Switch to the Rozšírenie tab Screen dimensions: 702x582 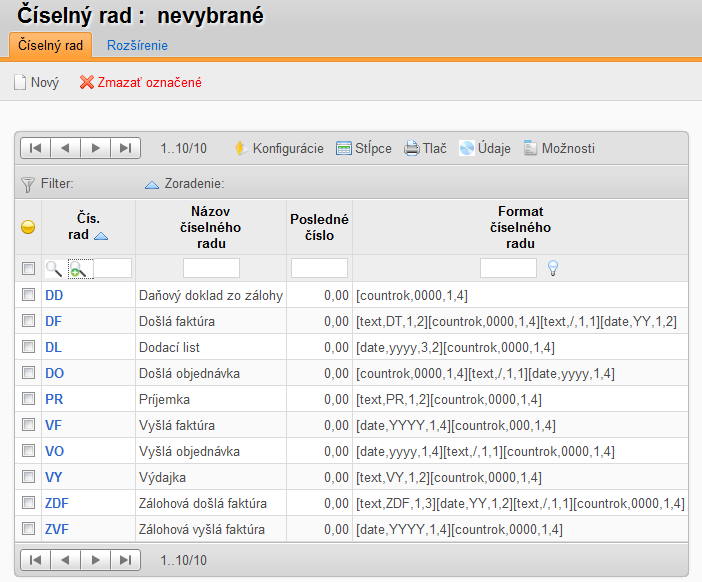click(x=137, y=45)
